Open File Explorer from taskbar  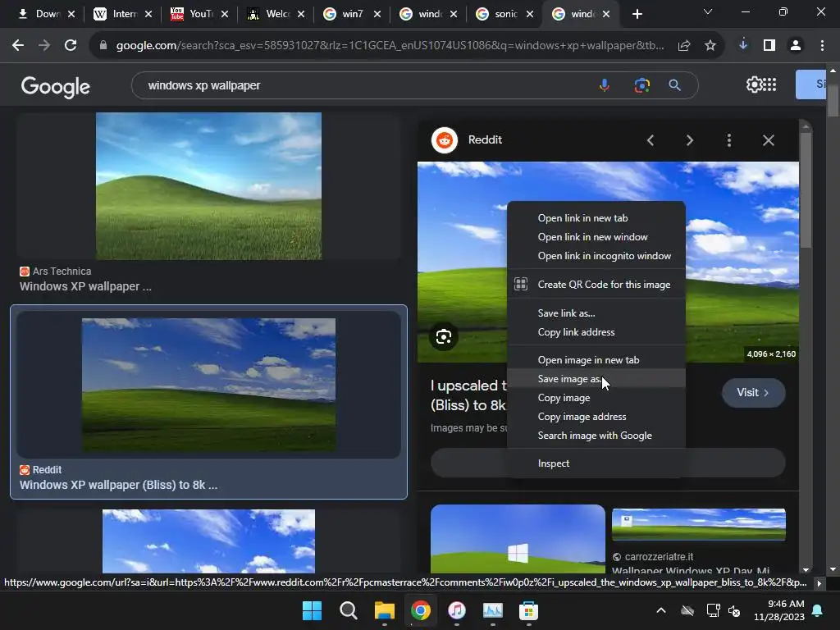point(384,610)
